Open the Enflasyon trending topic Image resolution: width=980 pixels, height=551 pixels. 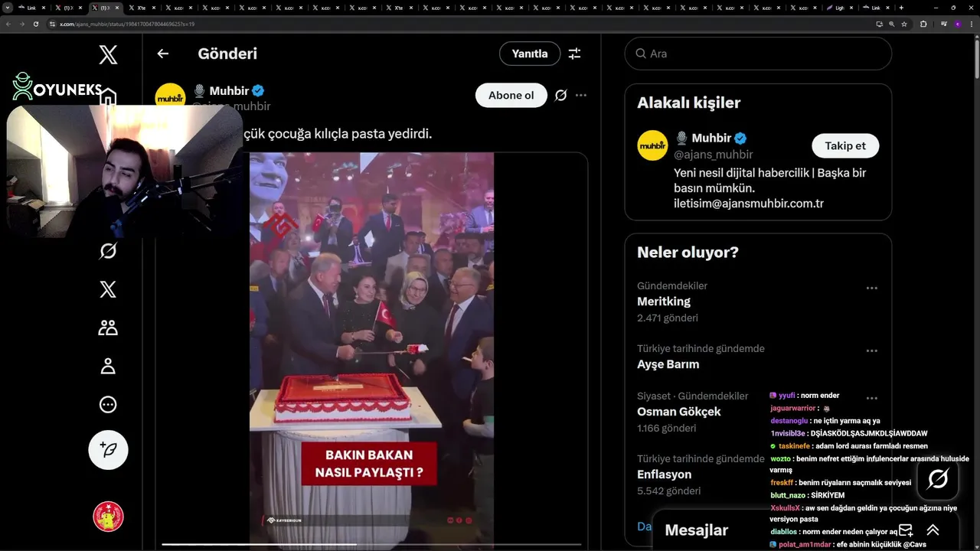pos(665,474)
